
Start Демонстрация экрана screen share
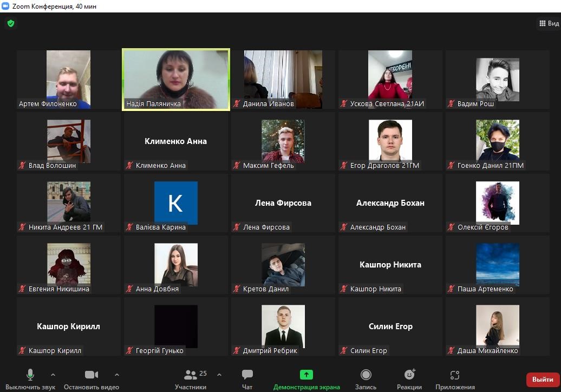click(x=306, y=380)
